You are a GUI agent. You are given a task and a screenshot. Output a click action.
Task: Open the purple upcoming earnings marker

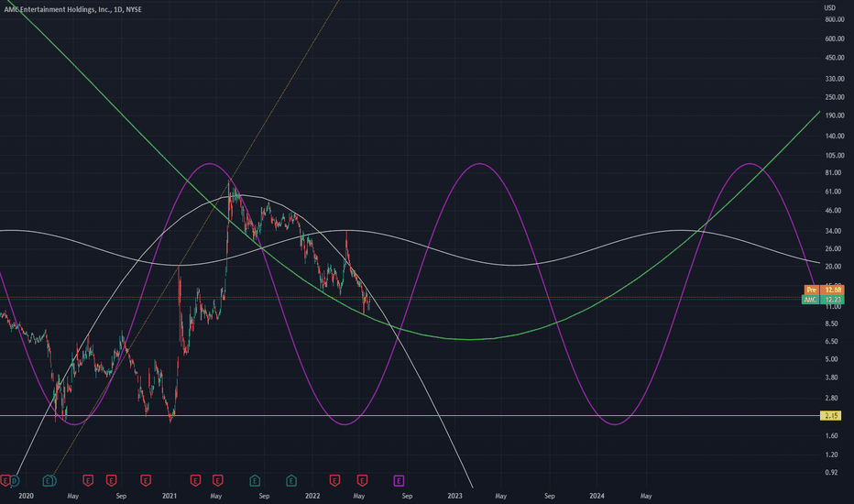[399, 480]
